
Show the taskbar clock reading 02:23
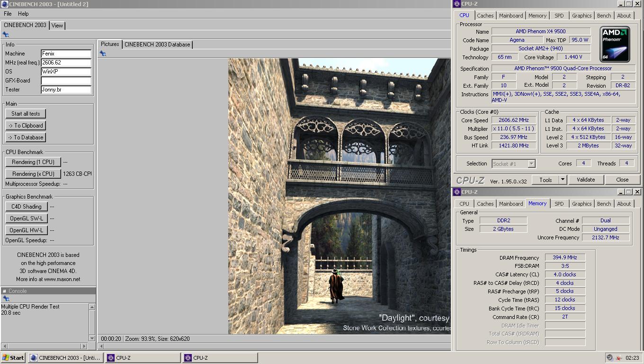tap(632, 358)
